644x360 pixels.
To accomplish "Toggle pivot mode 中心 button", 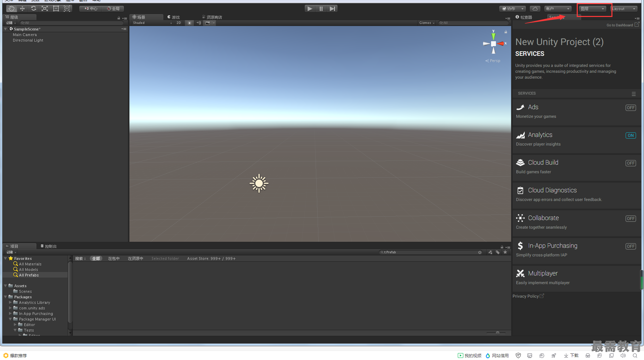I will coord(91,9).
